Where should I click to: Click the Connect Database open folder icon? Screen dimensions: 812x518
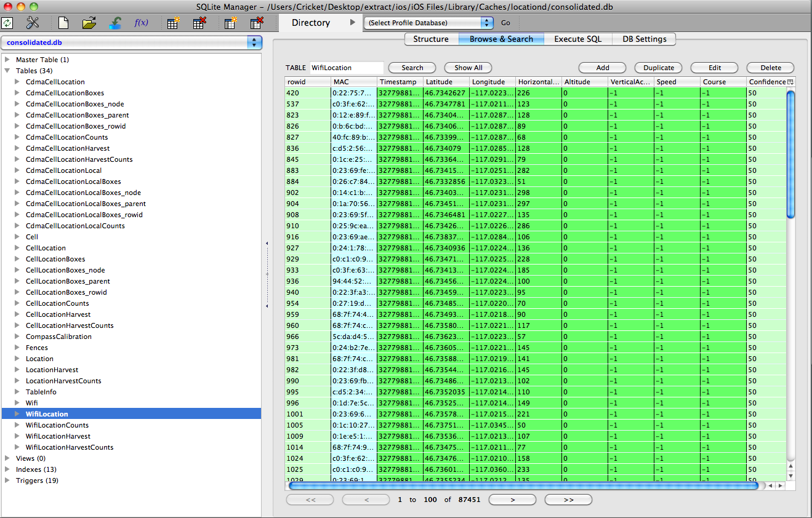pyautogui.click(x=89, y=23)
